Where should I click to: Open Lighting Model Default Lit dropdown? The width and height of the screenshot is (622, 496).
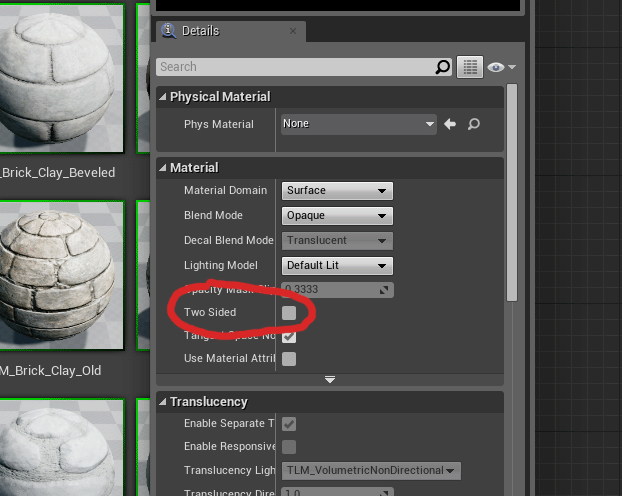(x=337, y=265)
